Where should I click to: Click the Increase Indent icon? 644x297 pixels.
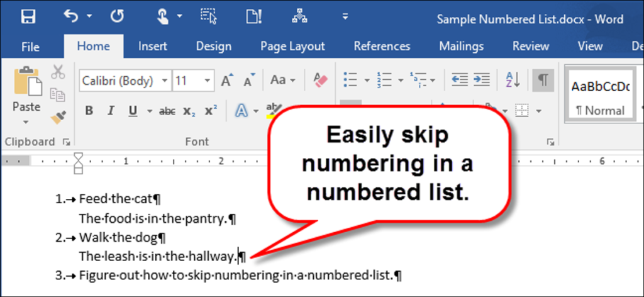click(481, 80)
